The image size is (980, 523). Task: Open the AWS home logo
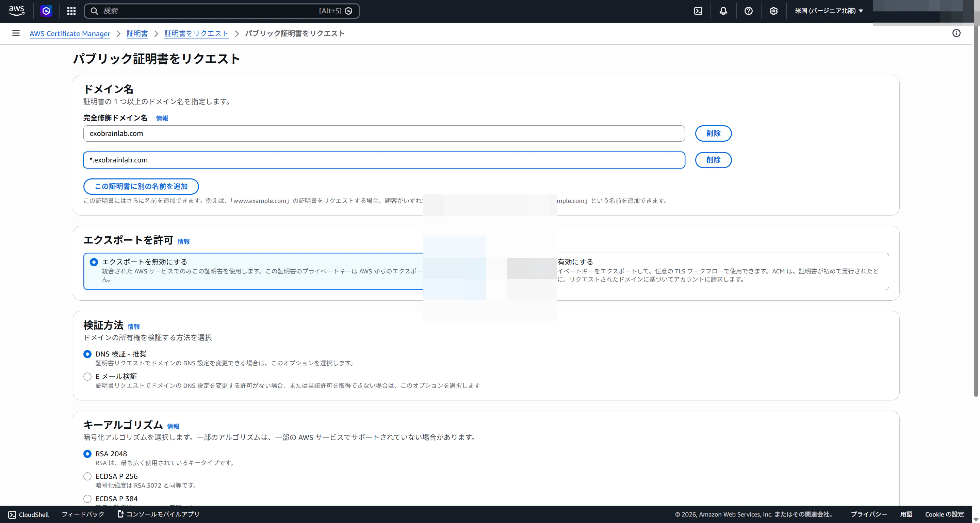click(x=17, y=11)
